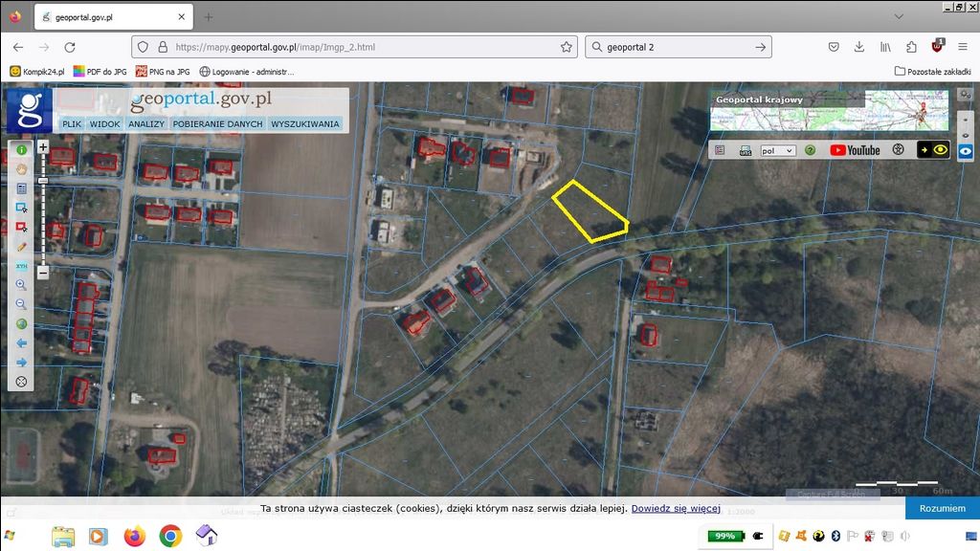
Task: Go to previous map view arrow
Action: [21, 342]
